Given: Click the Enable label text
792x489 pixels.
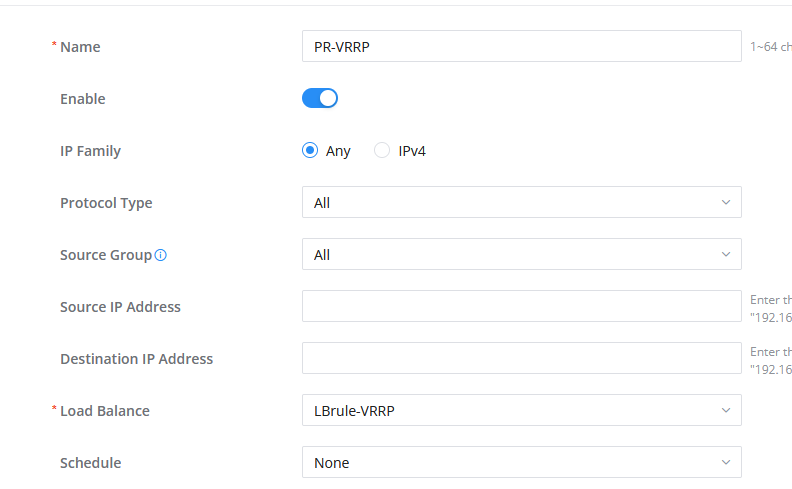Looking at the screenshot, I should 83,99.
